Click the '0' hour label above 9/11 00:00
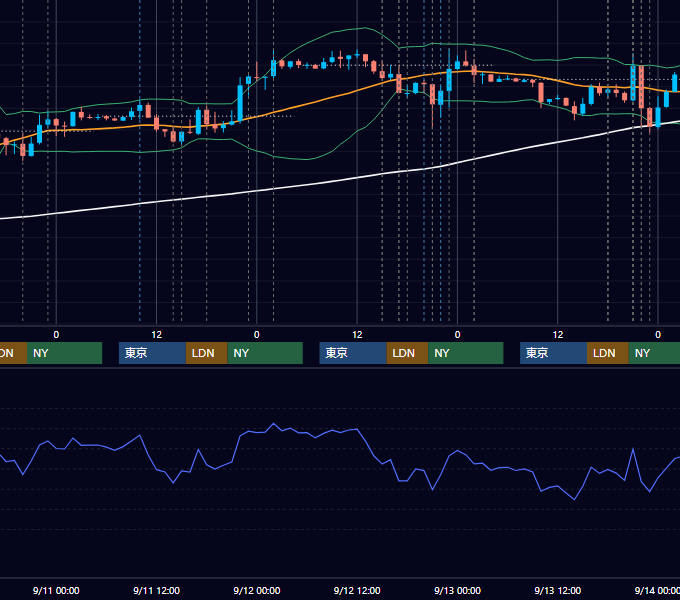The height and width of the screenshot is (600, 680). pyautogui.click(x=56, y=335)
